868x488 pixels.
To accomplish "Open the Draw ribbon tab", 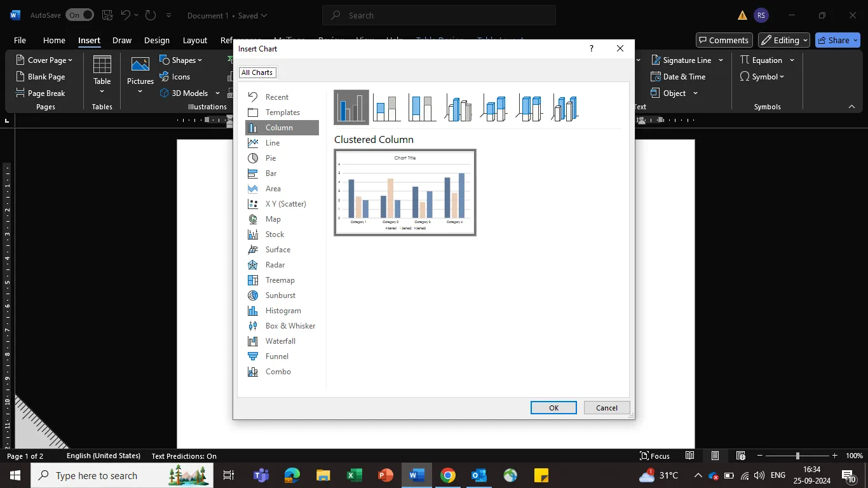I will click(x=122, y=40).
